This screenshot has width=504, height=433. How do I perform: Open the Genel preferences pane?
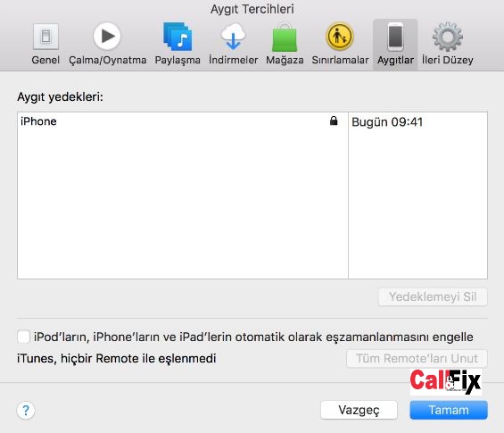[x=45, y=44]
